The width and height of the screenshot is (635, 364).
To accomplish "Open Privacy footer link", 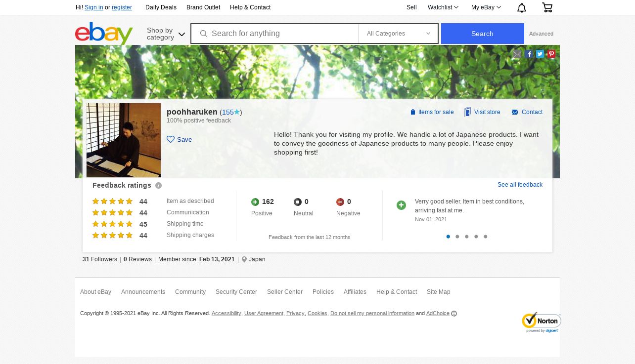I will point(295,314).
